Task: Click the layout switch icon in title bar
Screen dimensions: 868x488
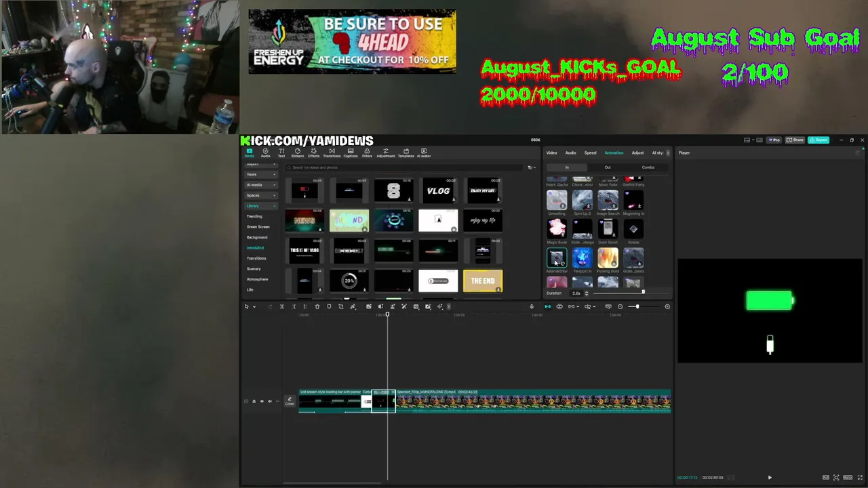Action: (x=747, y=140)
